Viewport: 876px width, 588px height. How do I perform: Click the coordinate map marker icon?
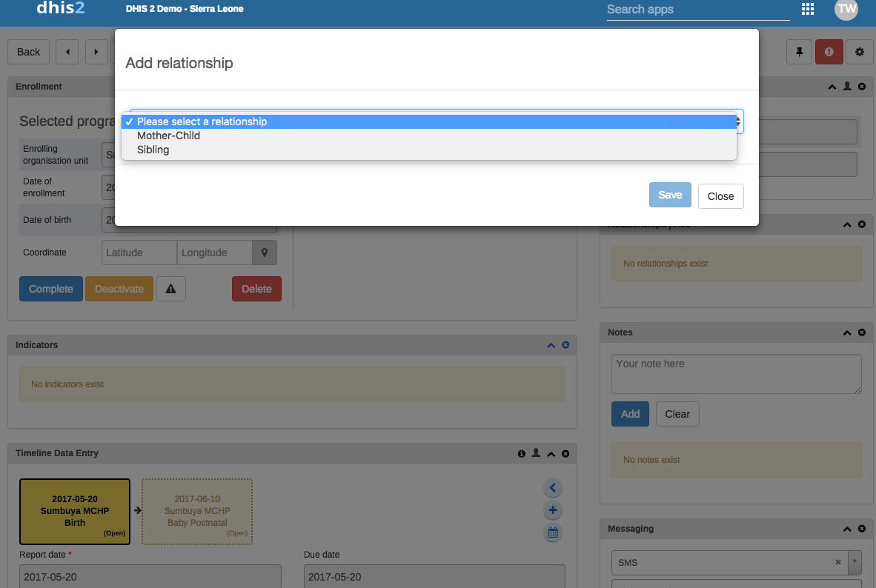coord(265,253)
